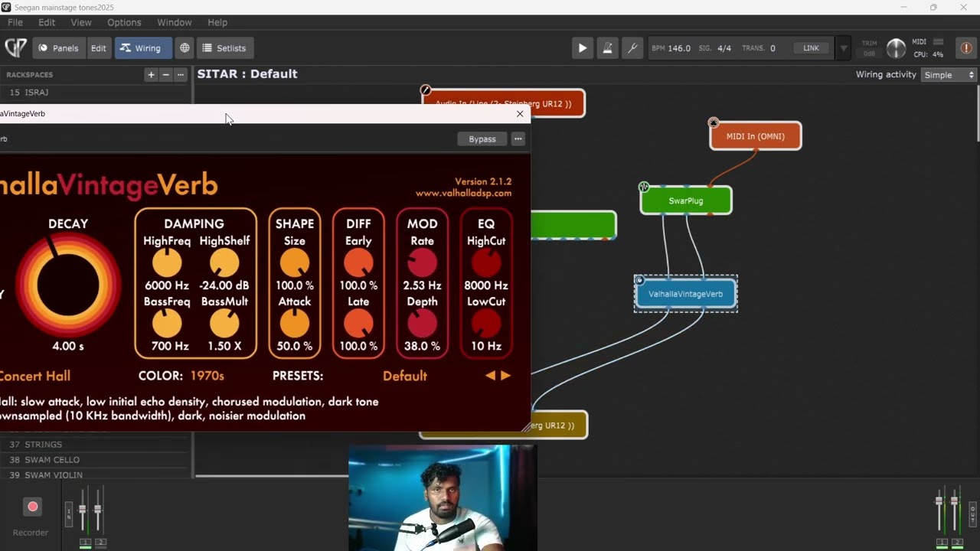Click the Gig Performer logo icon

15,47
